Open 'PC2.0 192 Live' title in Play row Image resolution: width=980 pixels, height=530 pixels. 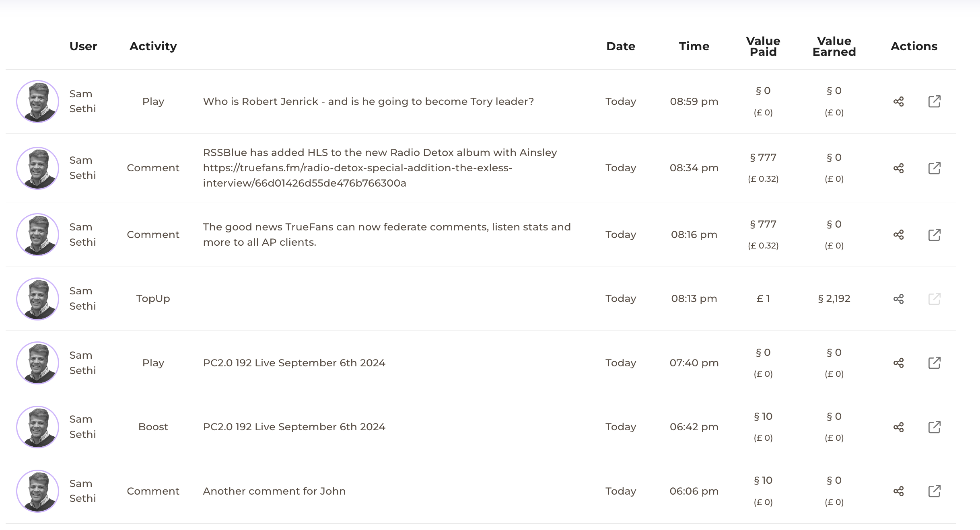pyautogui.click(x=294, y=363)
